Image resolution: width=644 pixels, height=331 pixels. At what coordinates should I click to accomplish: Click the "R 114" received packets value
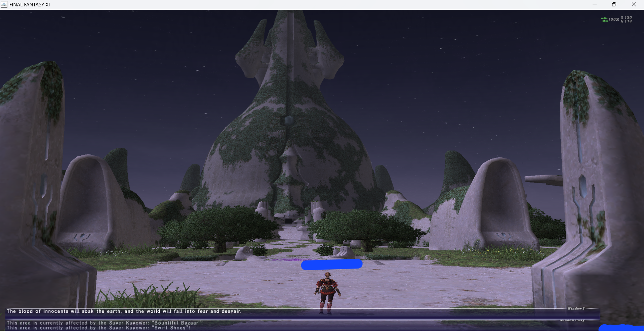(626, 21)
